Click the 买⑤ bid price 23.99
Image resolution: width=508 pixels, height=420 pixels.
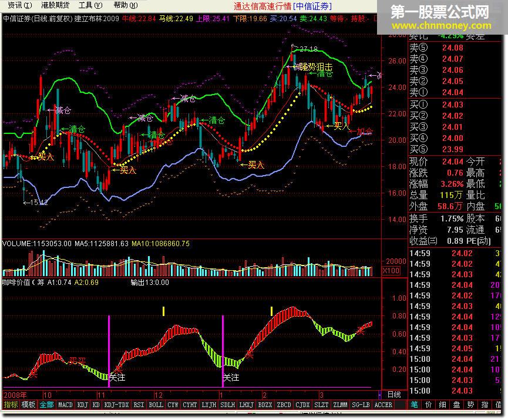tap(453, 149)
